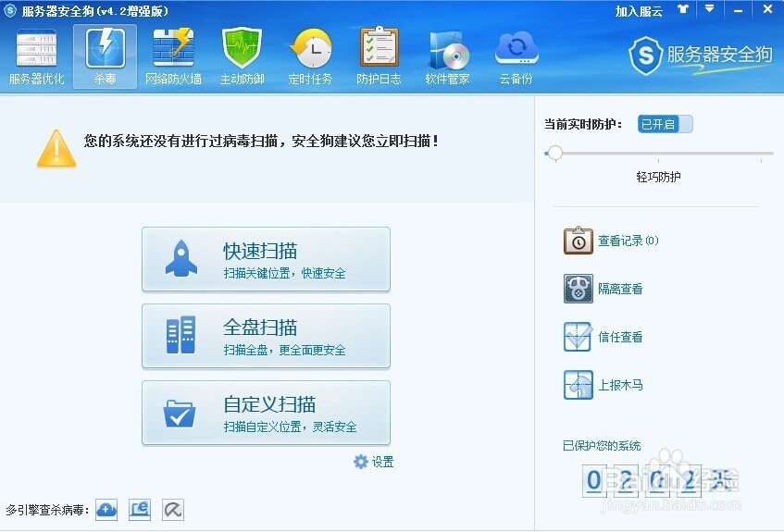Image resolution: width=784 pixels, height=532 pixels.
Task: Click the app icon in the title bar
Action: click(10, 10)
